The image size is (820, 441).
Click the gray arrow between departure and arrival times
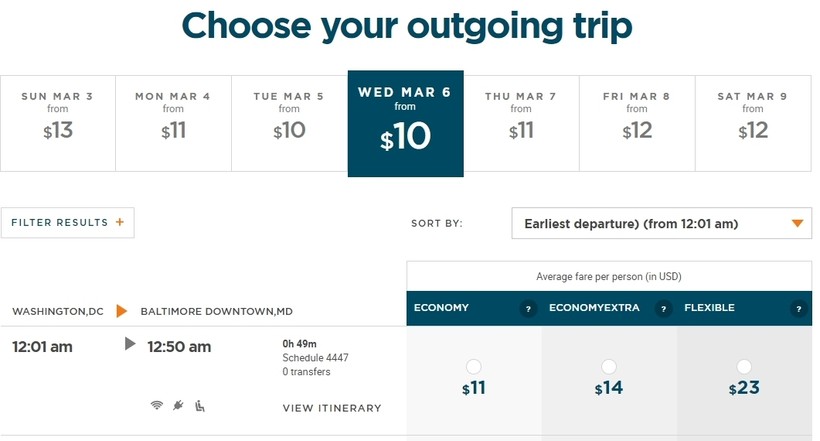129,344
